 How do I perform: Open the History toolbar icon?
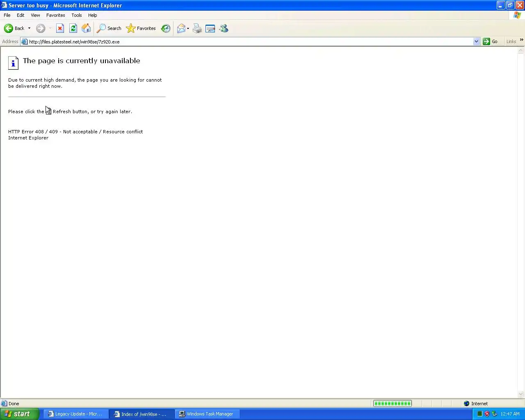pos(166,28)
